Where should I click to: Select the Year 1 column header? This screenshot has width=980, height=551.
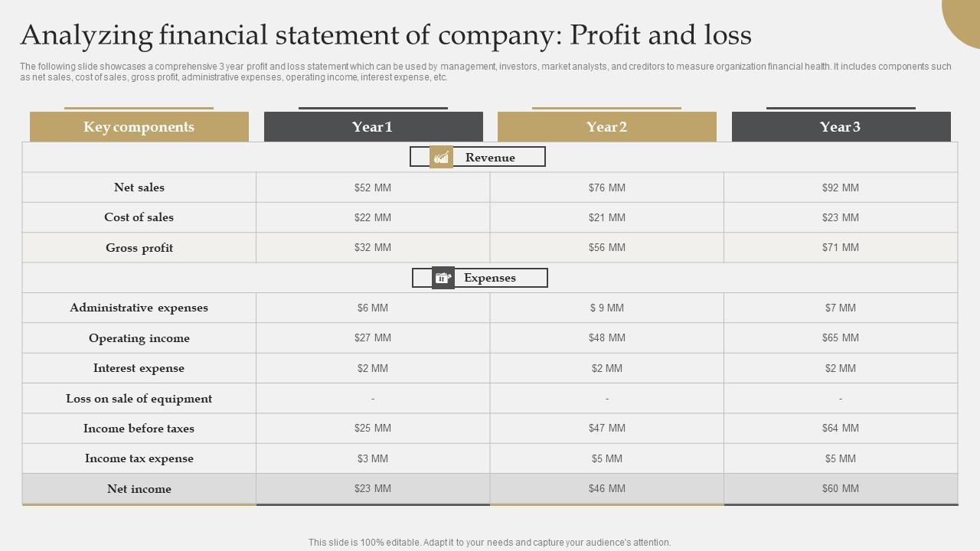(x=373, y=127)
